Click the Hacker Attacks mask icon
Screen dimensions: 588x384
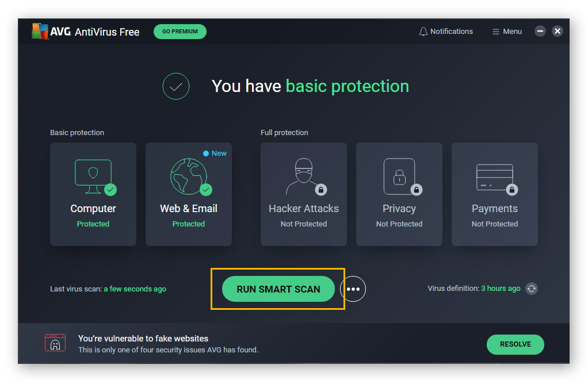pyautogui.click(x=303, y=175)
